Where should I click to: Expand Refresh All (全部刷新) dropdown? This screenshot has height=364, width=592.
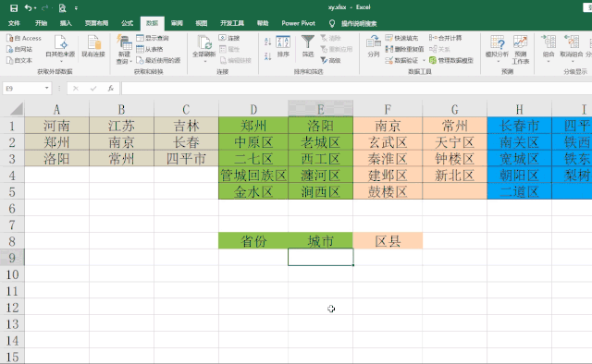pos(204,61)
